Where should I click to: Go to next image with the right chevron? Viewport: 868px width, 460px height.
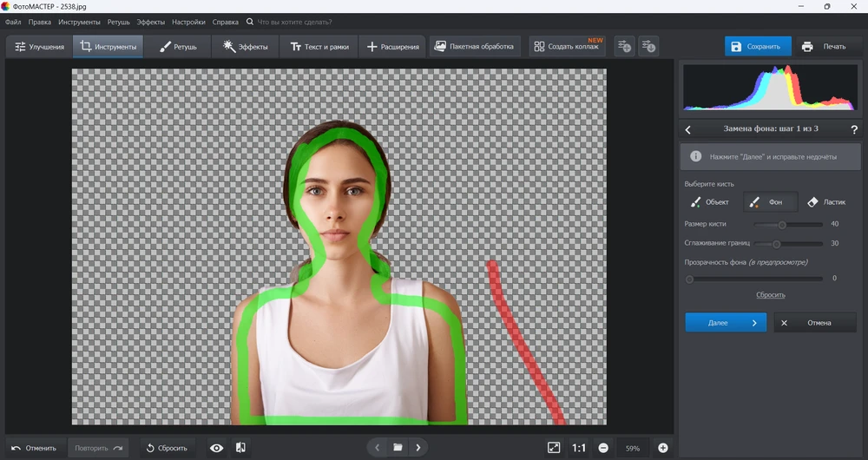click(x=418, y=448)
